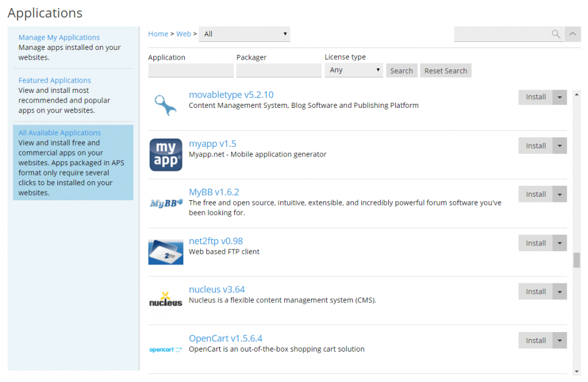Go to Web breadcrumb link
Image resolution: width=588 pixels, height=382 pixels.
(x=184, y=34)
